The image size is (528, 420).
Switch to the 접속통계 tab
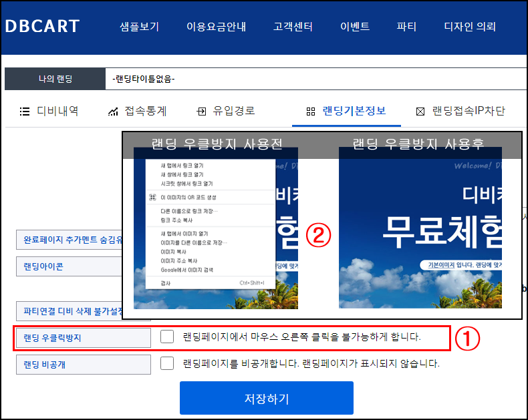[145, 112]
